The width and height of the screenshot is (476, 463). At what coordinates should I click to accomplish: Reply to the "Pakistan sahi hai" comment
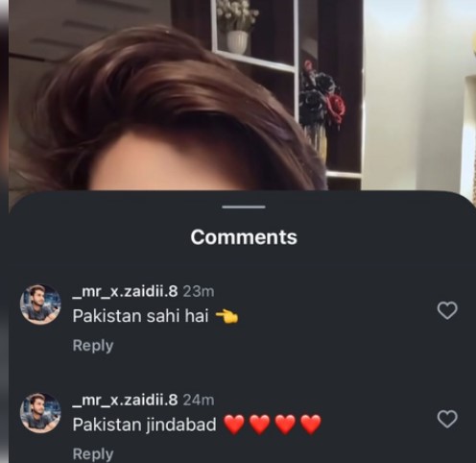click(93, 346)
